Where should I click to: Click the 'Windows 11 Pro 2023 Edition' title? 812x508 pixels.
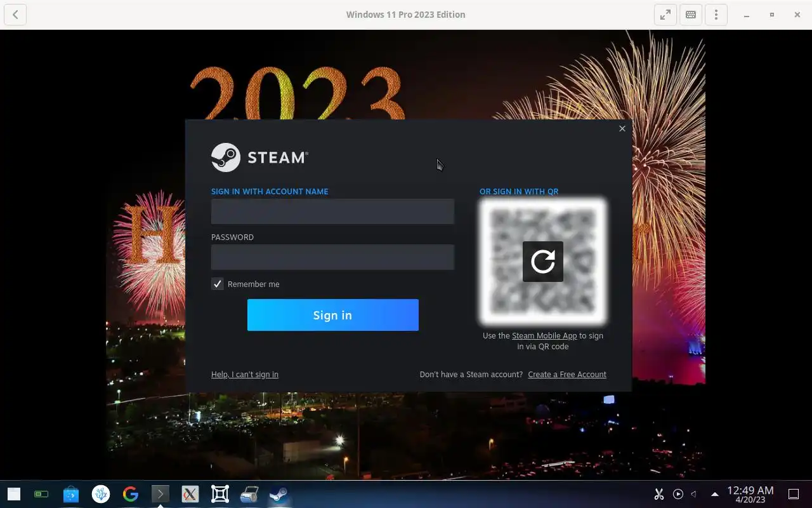pos(406,15)
